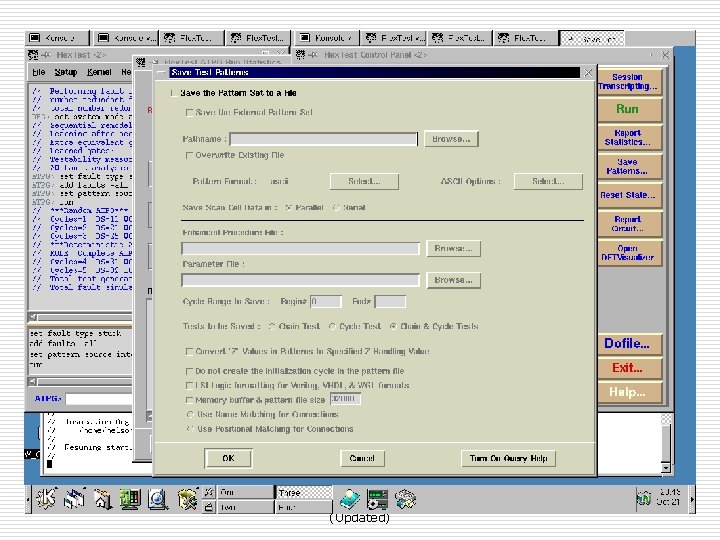Open ASCII Options Select... chooser
Screen dimensions: 720x540
[x=548, y=181]
